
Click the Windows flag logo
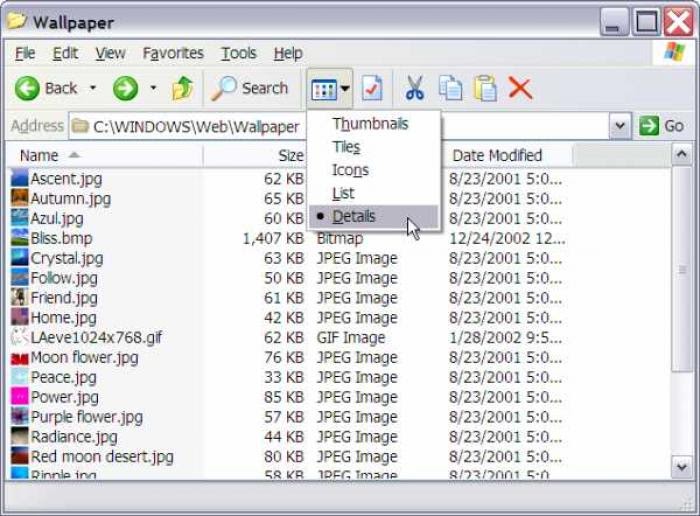tap(674, 53)
